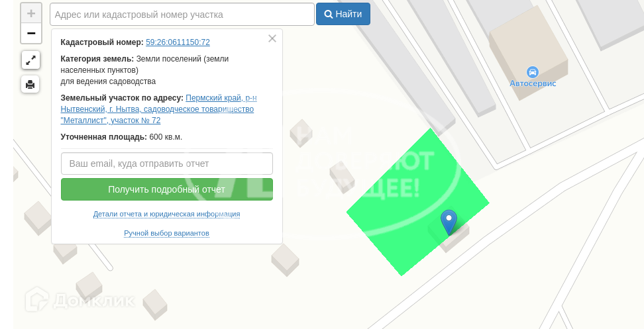Open Ручной выбор вариантов link

pyautogui.click(x=167, y=233)
